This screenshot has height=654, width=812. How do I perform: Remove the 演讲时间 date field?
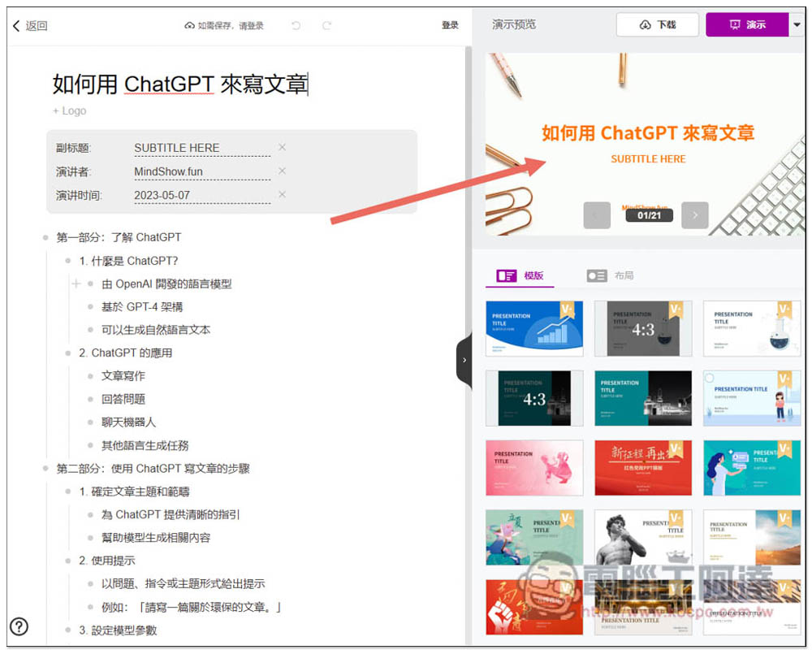pyautogui.click(x=282, y=194)
